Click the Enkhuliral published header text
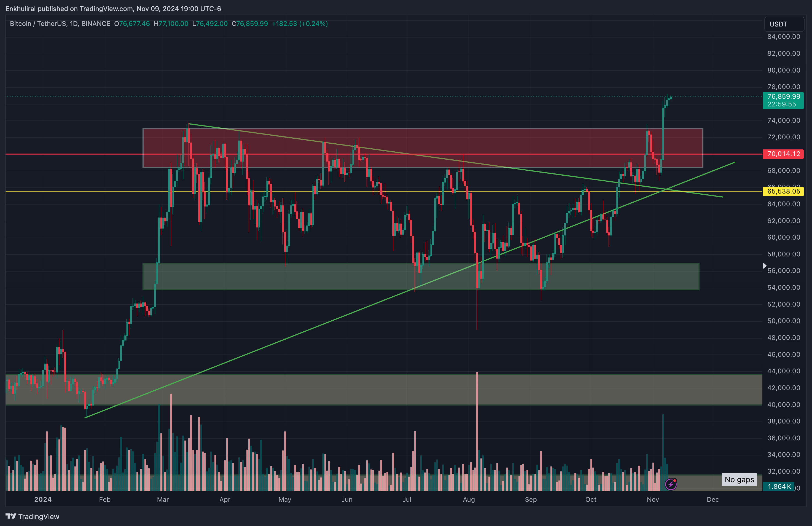The height and width of the screenshot is (526, 812). click(113, 9)
